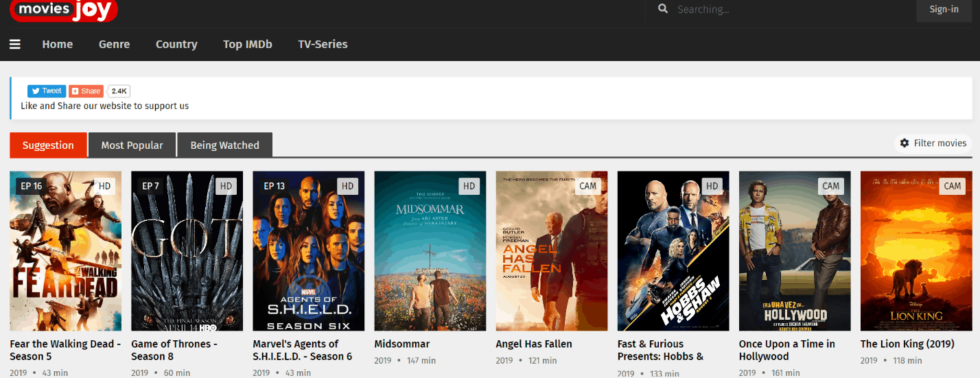Select the Suggestion tab
The width and height of the screenshot is (980, 378).
pos(48,145)
